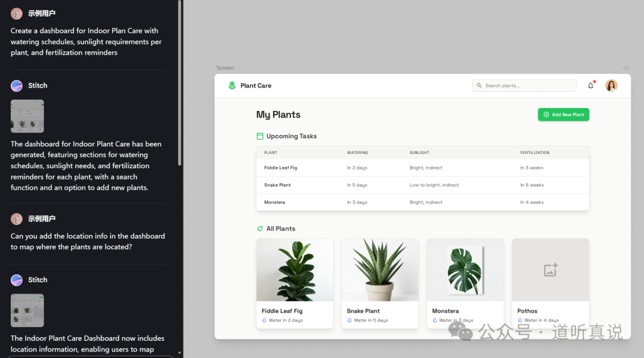644x358 pixels.
Task: Click the chat scroll down arrow
Action: pyautogui.click(x=179, y=353)
